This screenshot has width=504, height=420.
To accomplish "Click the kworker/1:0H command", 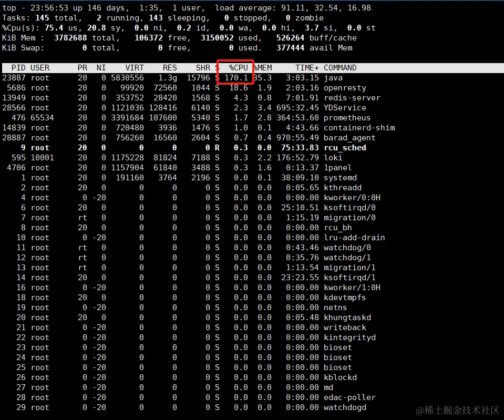I will click(x=352, y=287).
